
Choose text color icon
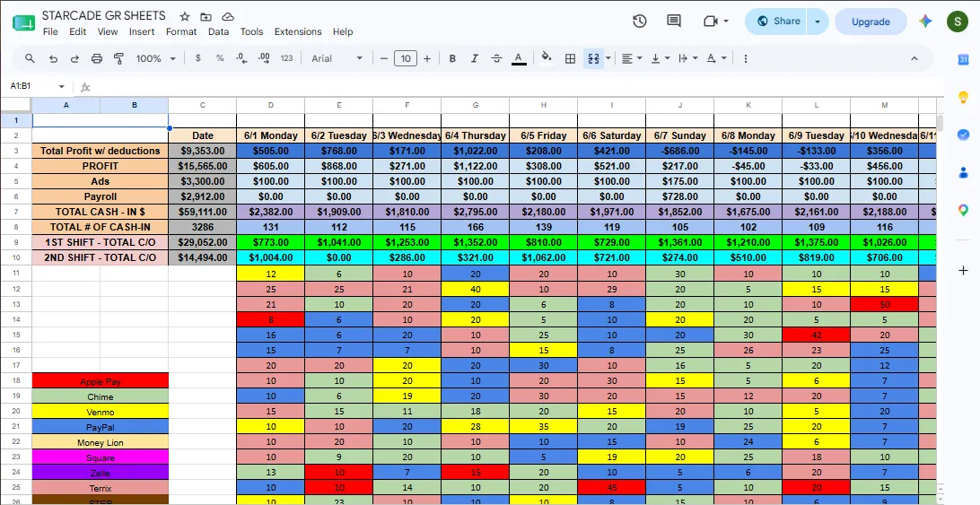[x=519, y=58]
